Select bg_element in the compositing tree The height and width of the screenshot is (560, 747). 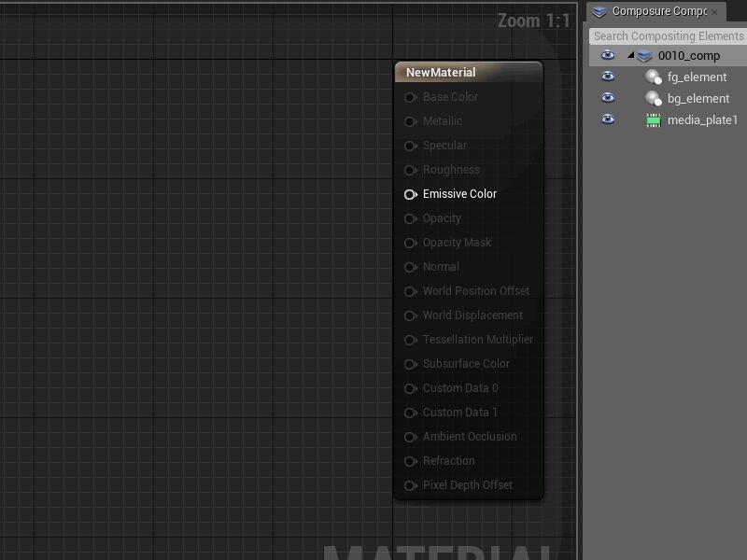pos(698,99)
